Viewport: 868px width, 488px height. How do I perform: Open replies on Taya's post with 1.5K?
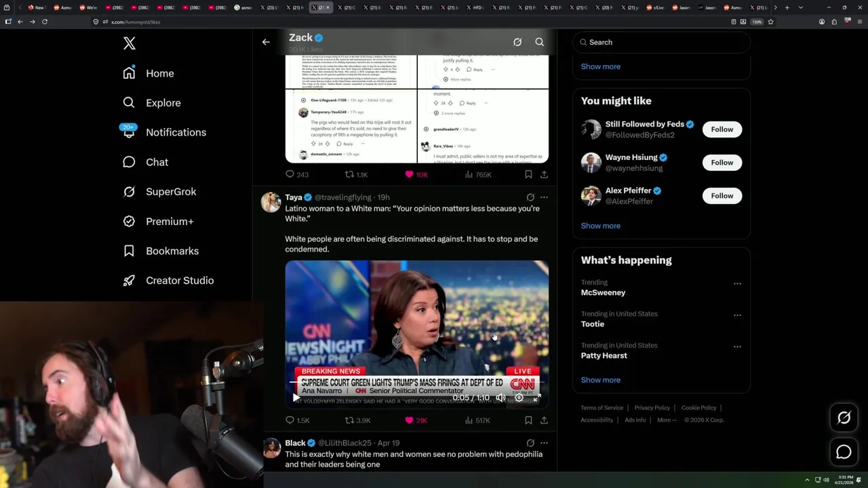pos(297,420)
